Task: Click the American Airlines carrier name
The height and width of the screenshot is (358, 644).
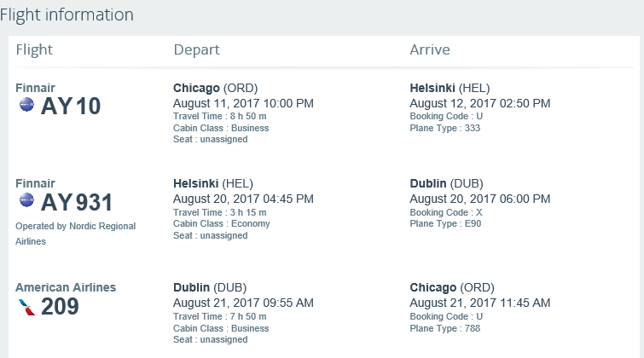Action: click(66, 287)
